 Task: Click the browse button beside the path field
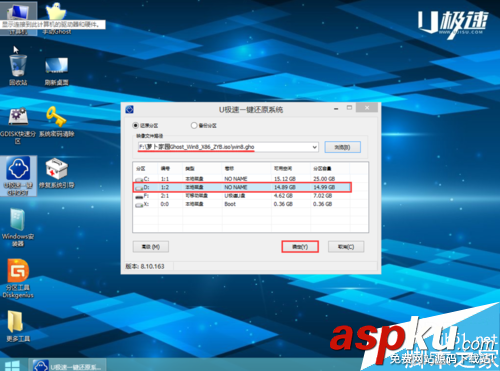coord(342,147)
